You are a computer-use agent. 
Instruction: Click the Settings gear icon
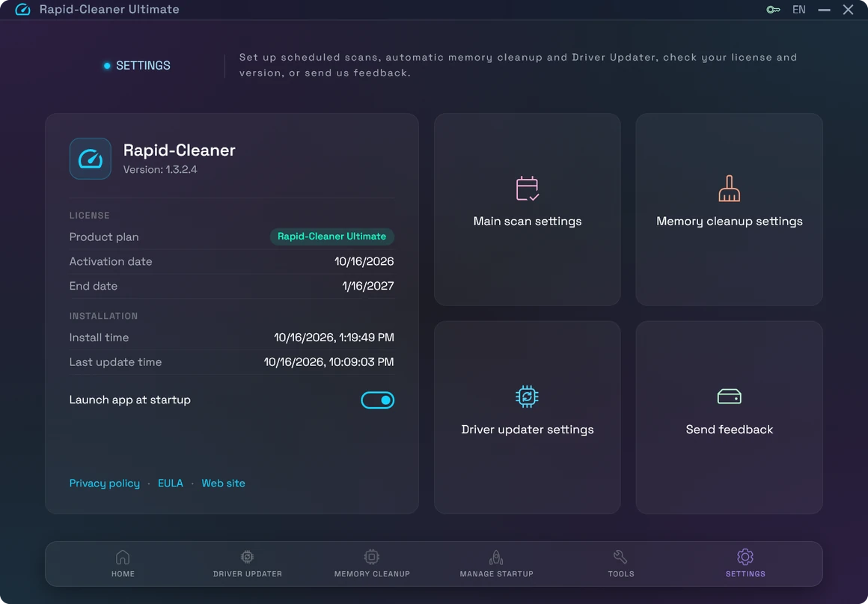pyautogui.click(x=745, y=557)
